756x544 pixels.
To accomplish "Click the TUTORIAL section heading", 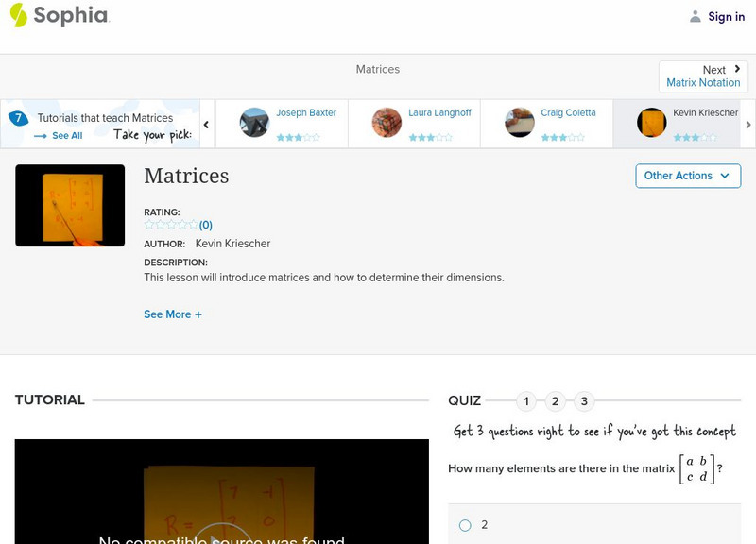I will click(50, 399).
